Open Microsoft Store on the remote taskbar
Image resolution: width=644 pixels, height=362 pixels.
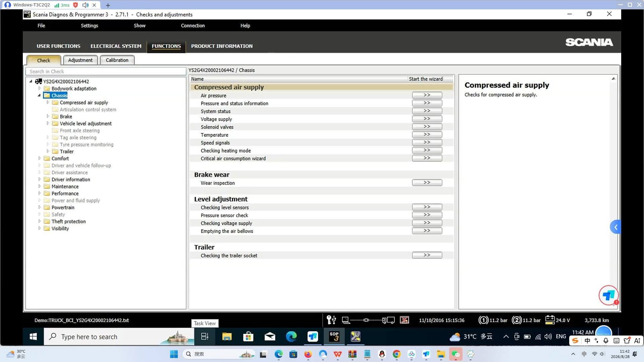click(248, 337)
